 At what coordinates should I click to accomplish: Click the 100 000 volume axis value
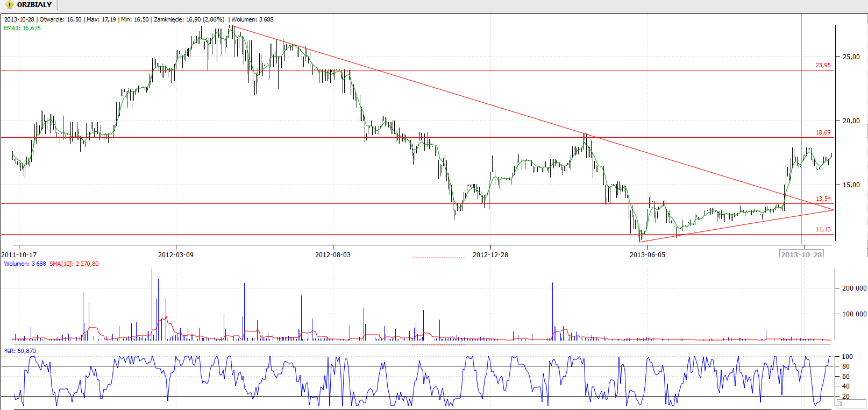click(x=854, y=314)
